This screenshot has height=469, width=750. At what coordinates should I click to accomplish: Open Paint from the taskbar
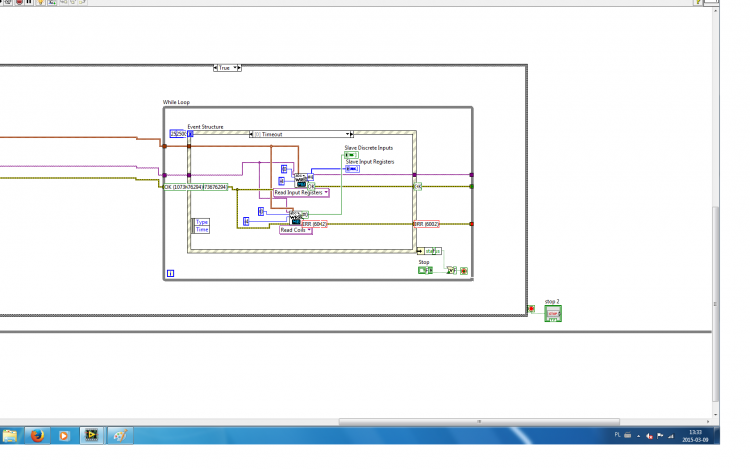coord(120,436)
